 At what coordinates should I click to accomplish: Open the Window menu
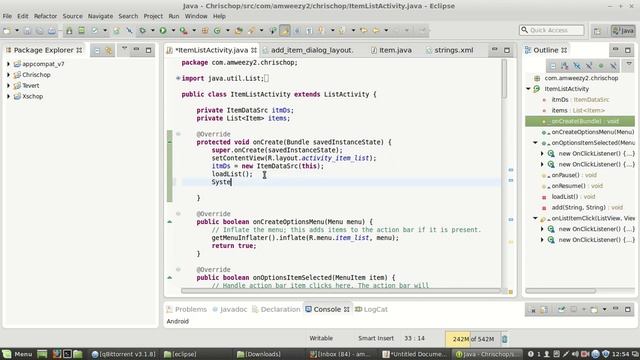196,16
